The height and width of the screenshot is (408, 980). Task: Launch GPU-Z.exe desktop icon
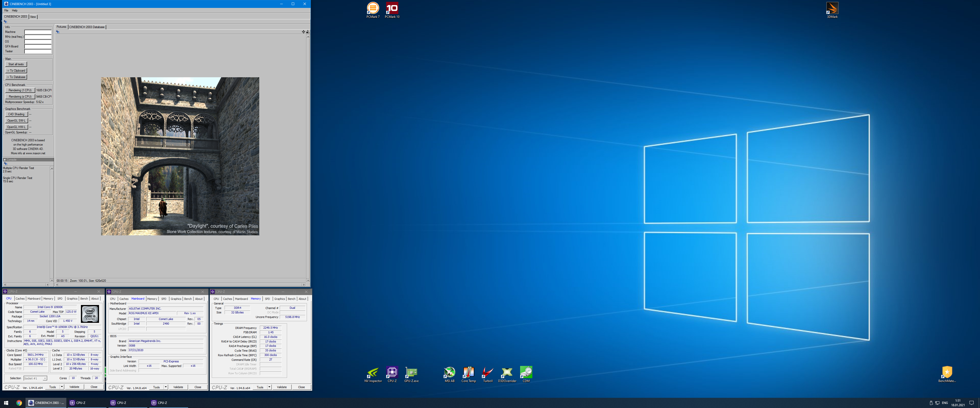coord(411,375)
